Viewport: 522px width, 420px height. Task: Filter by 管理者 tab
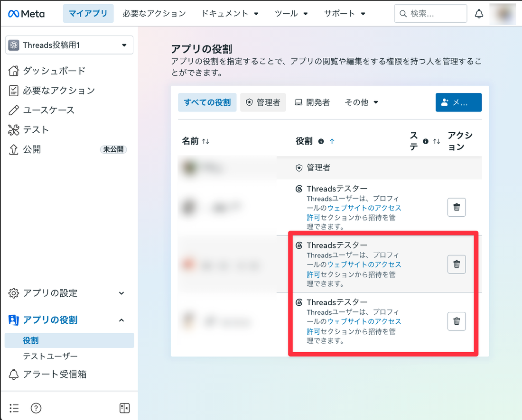263,102
